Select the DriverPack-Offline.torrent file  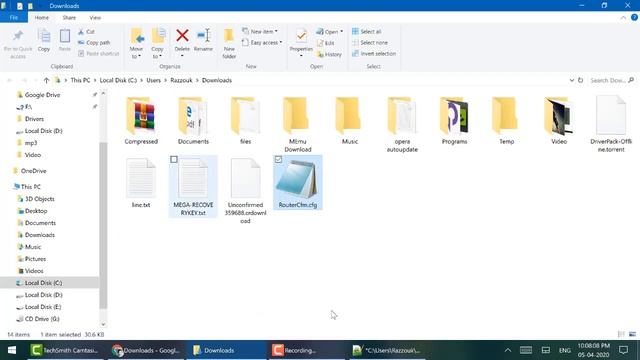click(611, 124)
